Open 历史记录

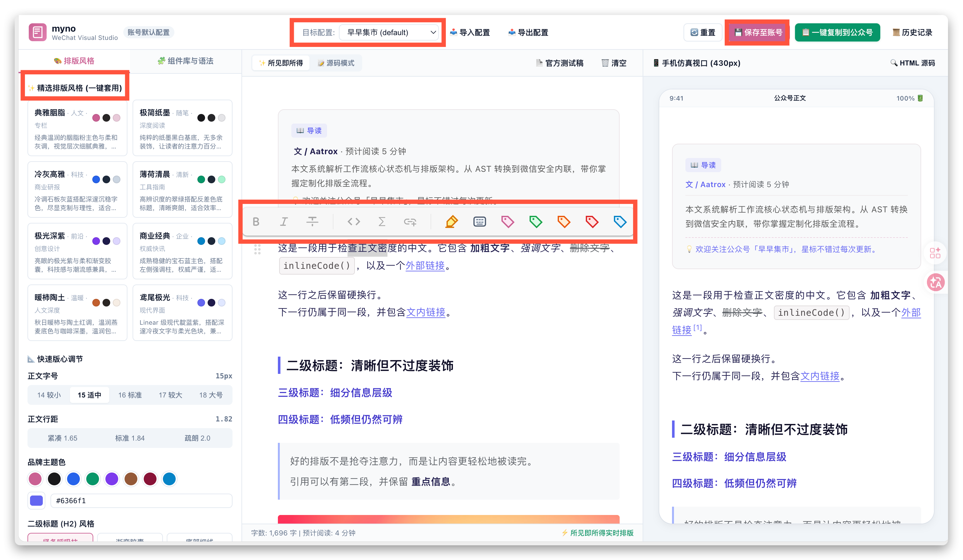click(912, 33)
